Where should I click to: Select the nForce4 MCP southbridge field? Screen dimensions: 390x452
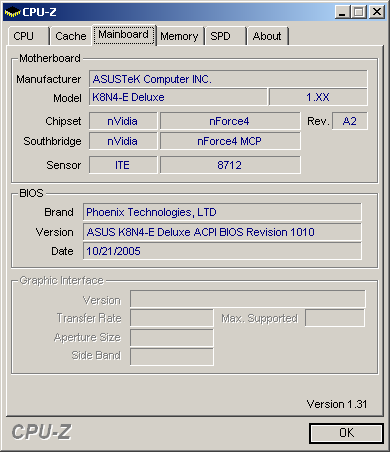(230, 141)
